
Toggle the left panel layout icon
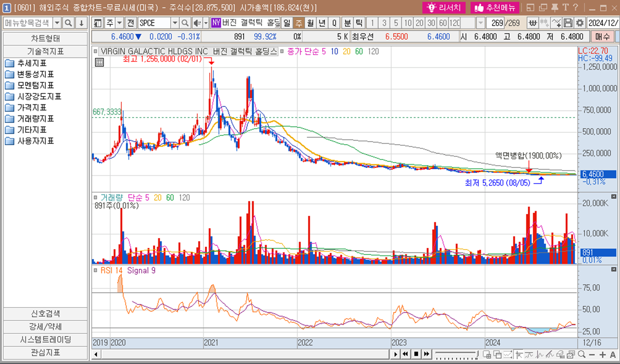coord(98,23)
